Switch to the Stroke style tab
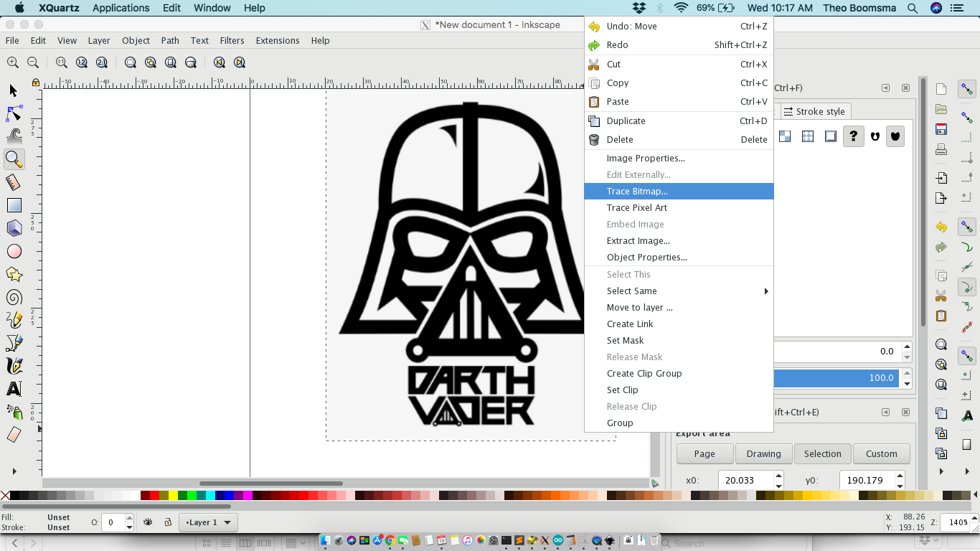 point(815,111)
